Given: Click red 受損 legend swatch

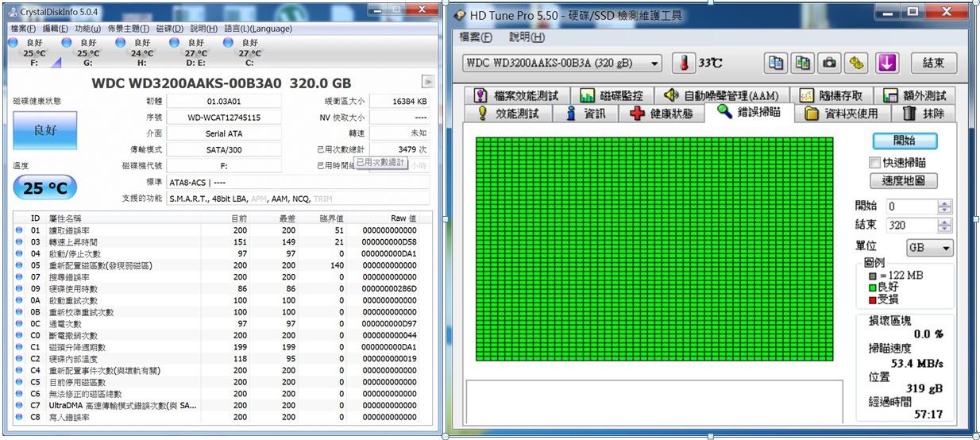Looking at the screenshot, I should pos(873,299).
